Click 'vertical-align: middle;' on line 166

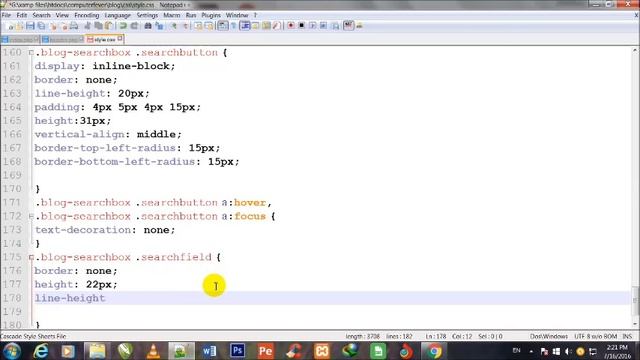tap(108, 134)
